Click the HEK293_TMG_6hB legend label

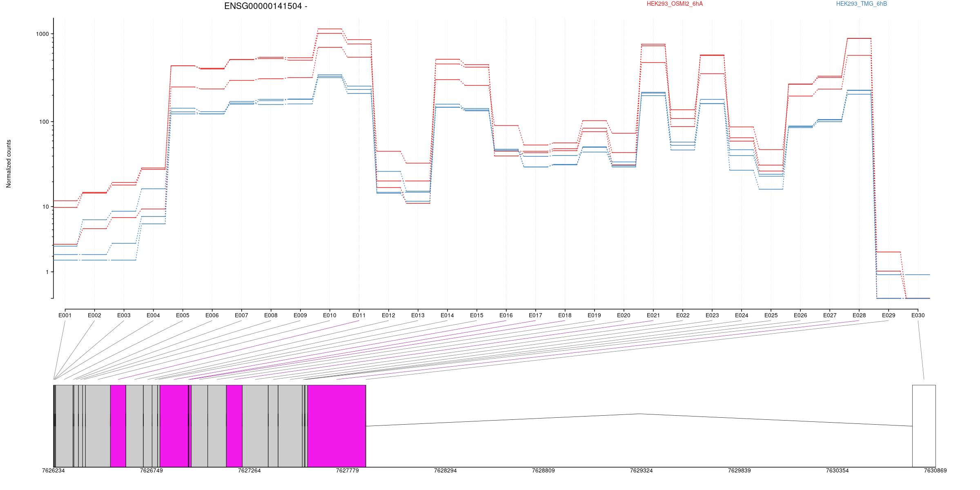862,4
